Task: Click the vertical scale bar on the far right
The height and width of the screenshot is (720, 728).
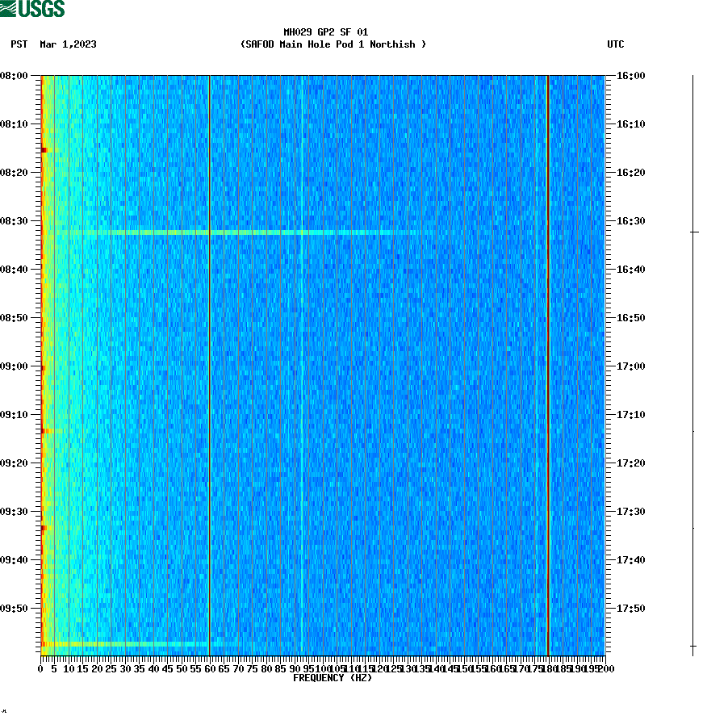Action: tap(692, 363)
